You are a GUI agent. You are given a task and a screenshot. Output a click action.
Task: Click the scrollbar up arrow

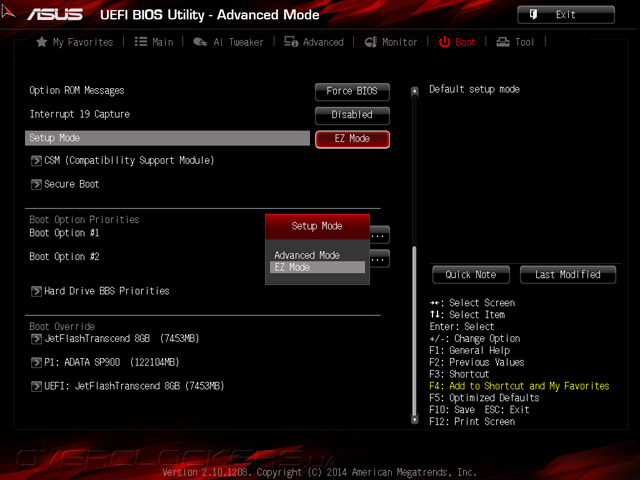click(415, 91)
